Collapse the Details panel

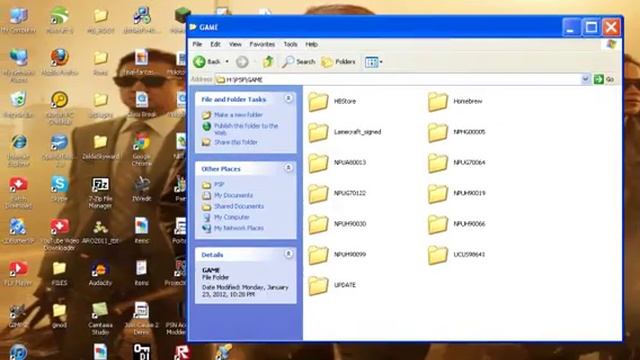288,254
